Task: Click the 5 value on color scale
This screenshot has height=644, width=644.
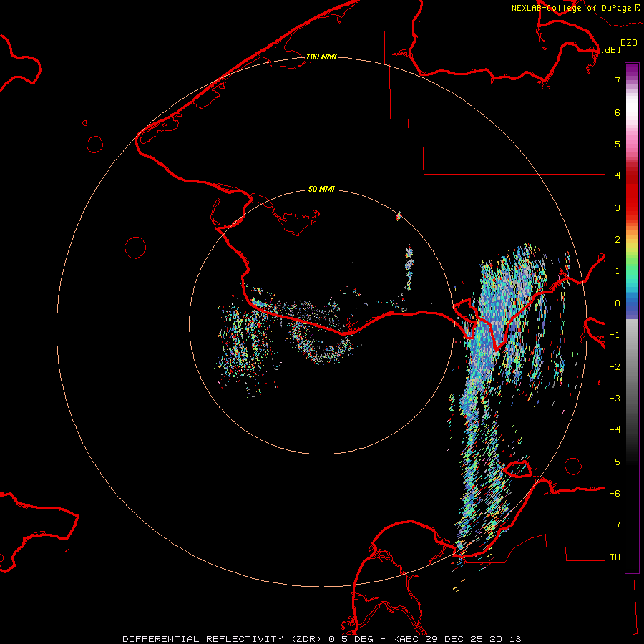Action: [x=618, y=144]
